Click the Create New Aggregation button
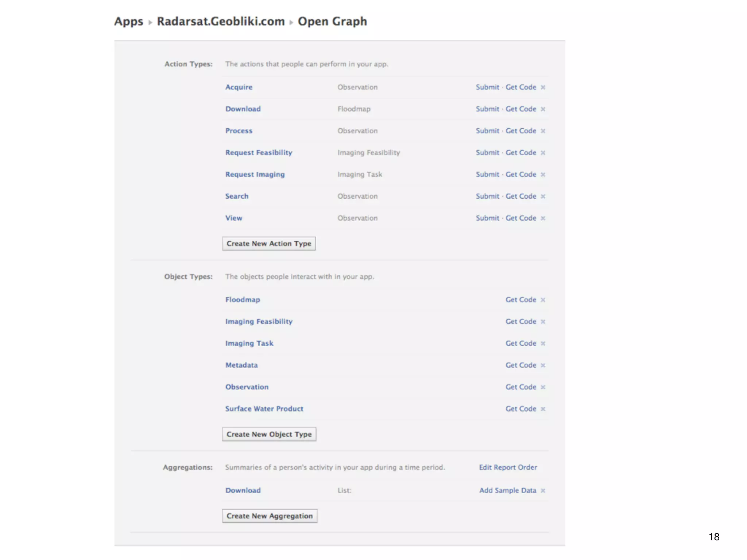 click(x=270, y=516)
